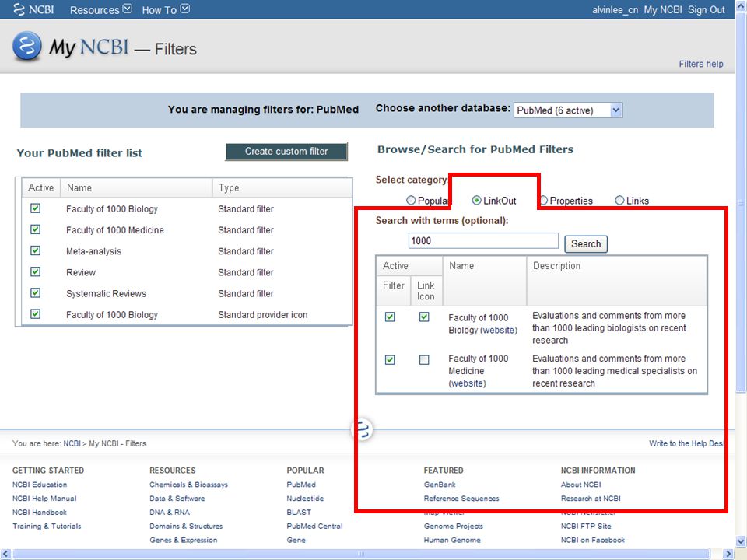Open the Data & Software footer link
Viewport: 747px width, 560px height.
click(x=177, y=498)
